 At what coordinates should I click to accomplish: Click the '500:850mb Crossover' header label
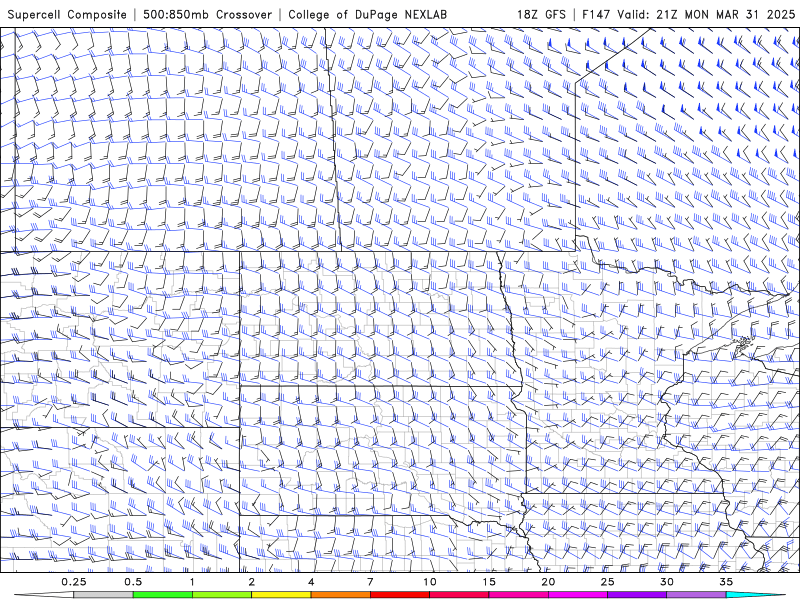[x=207, y=14]
